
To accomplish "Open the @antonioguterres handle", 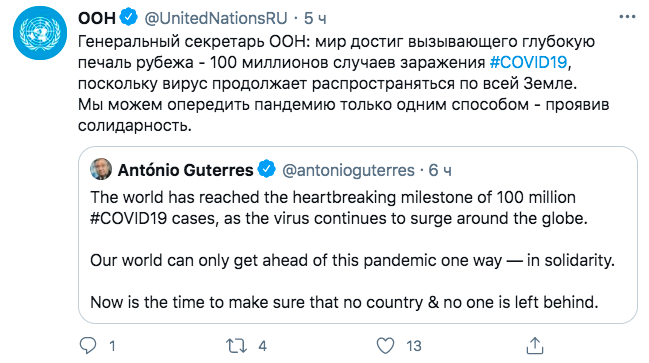I will (x=348, y=170).
